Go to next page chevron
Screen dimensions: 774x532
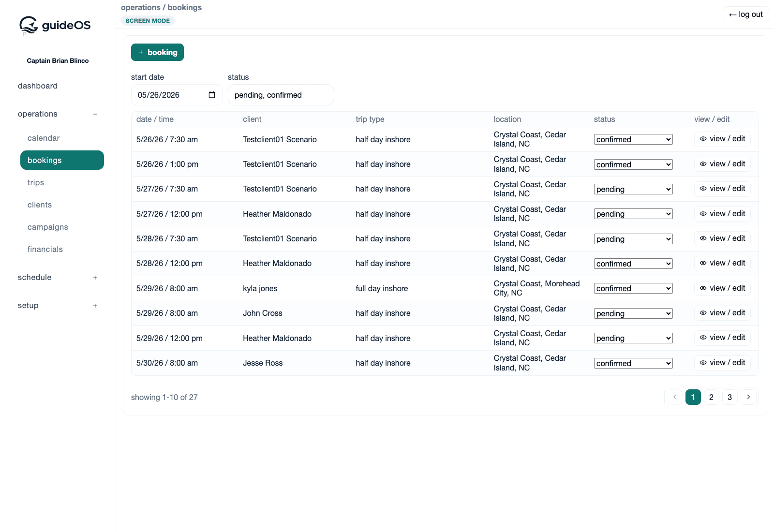coord(748,397)
